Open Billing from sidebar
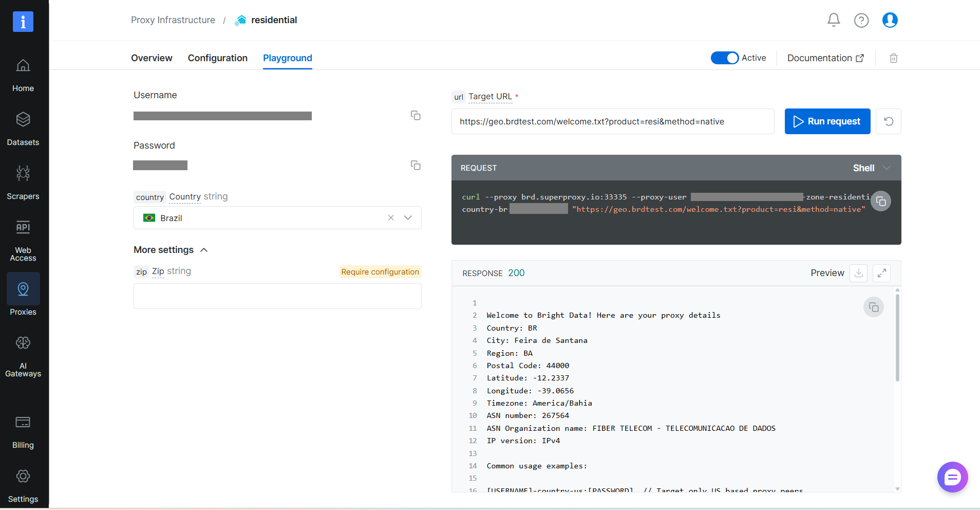This screenshot has width=980, height=510. click(x=23, y=432)
